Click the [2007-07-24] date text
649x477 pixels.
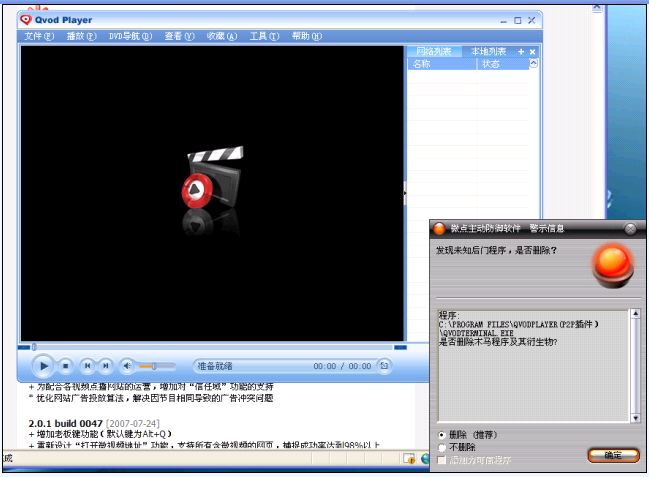133,424
